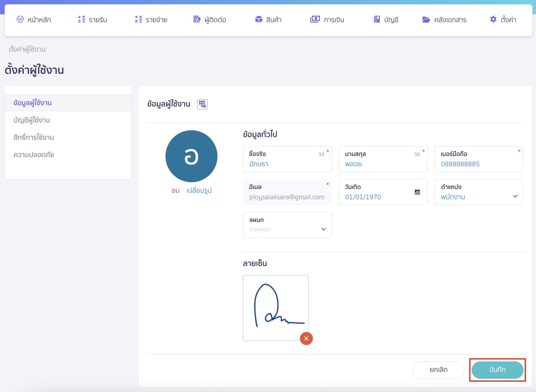Remove signature with red X button
Screen dimensions: 536x392
[306, 338]
